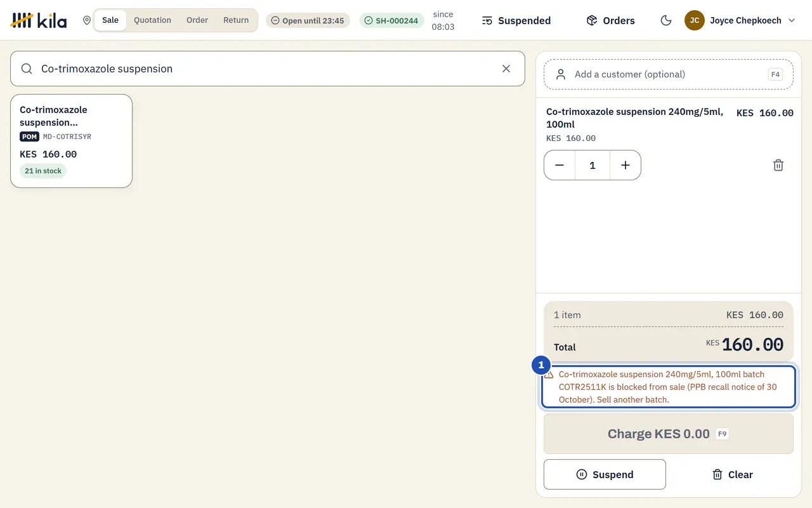Add Co-trimoxazole suspension product card
The height and width of the screenshot is (508, 812).
coord(71,141)
